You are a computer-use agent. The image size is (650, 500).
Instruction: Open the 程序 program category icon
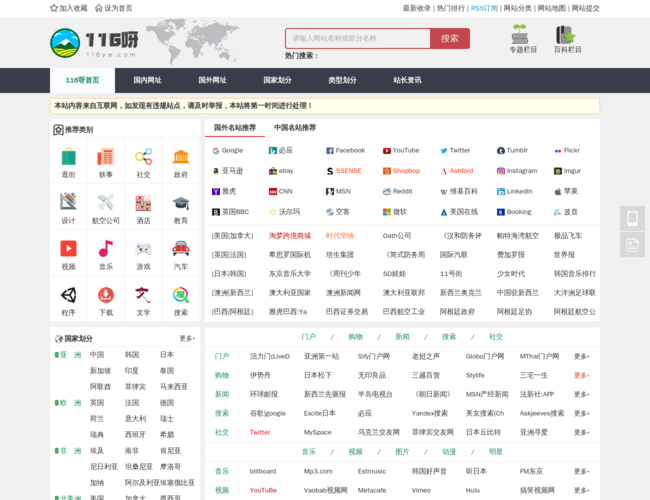(x=68, y=295)
